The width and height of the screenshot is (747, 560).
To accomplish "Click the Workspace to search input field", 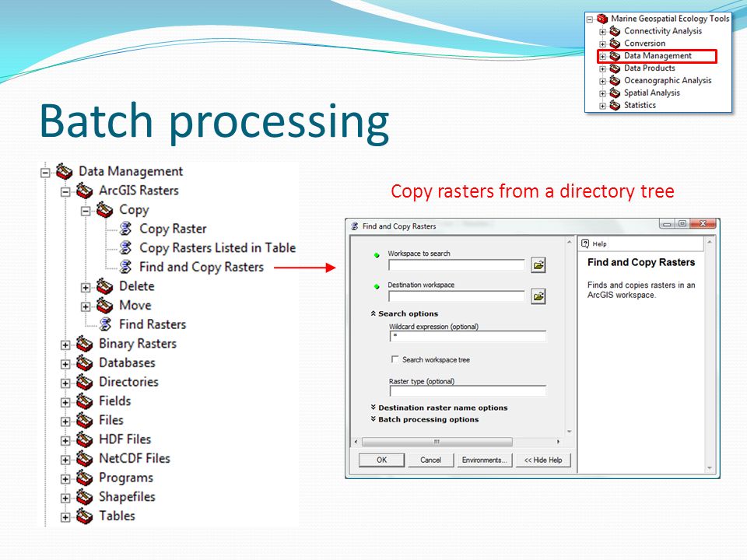I will click(457, 265).
